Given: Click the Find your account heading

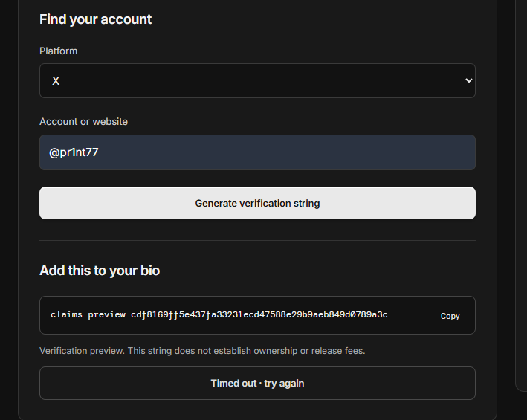Looking at the screenshot, I should (95, 19).
